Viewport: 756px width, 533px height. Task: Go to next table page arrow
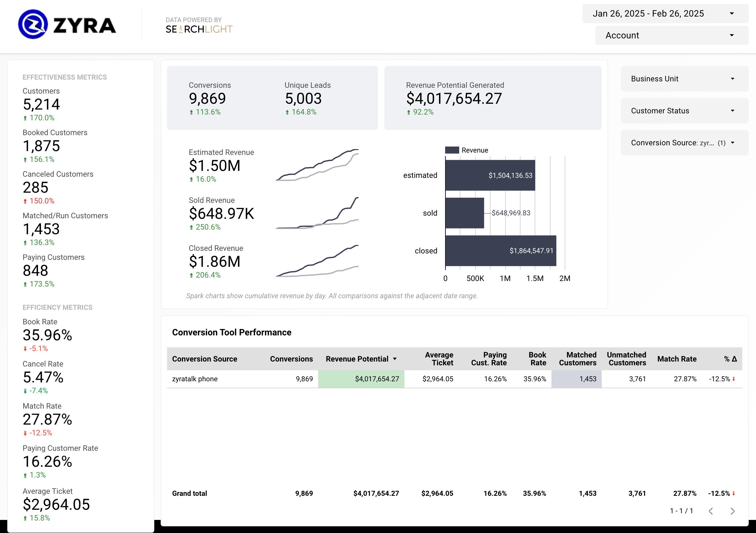coord(732,511)
